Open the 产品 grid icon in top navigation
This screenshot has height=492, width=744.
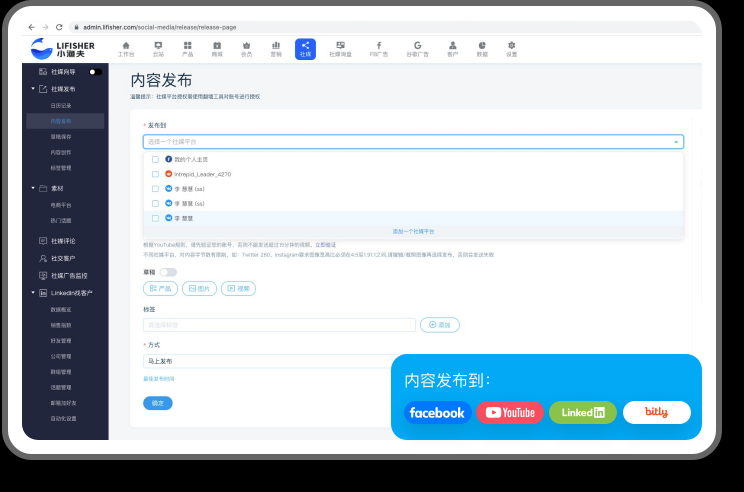tap(187, 49)
